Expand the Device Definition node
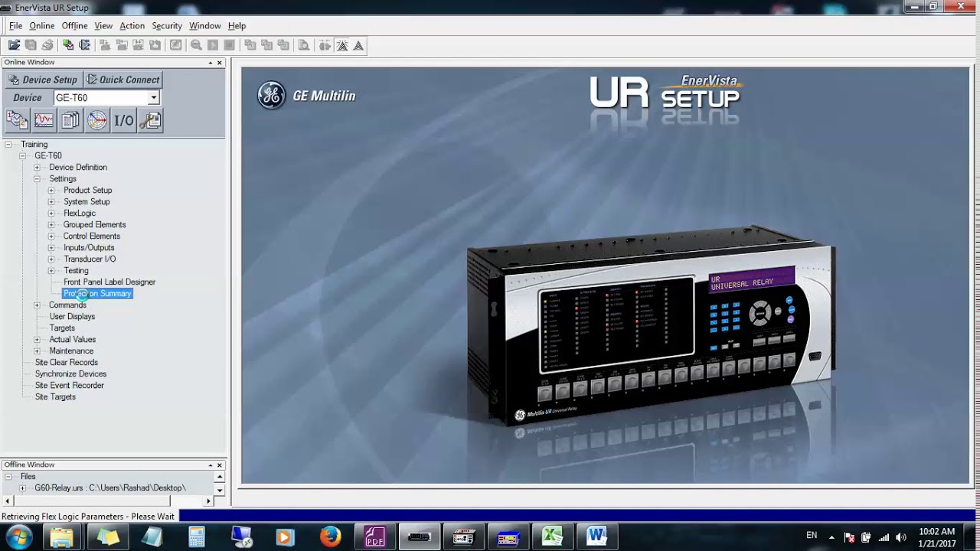 click(37, 168)
